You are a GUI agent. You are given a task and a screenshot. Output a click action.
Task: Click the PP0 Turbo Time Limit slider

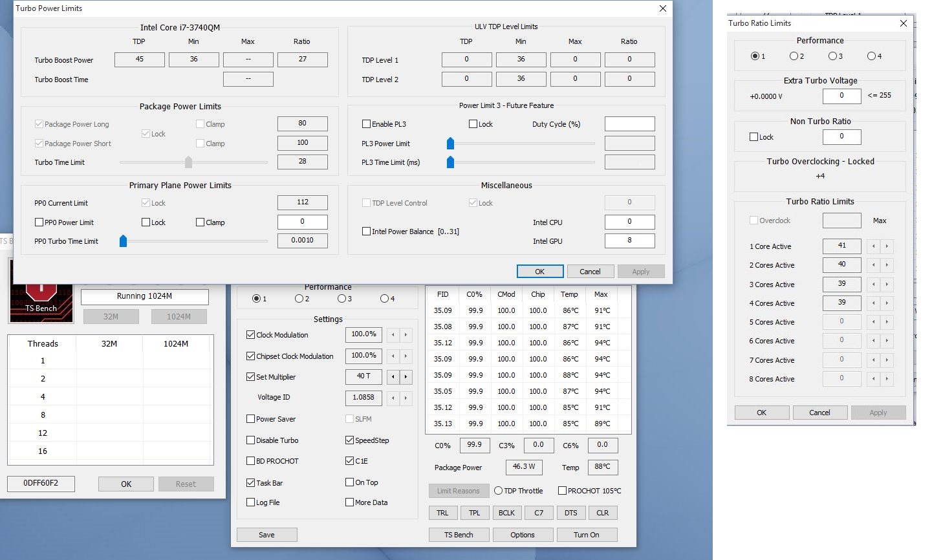click(x=123, y=241)
